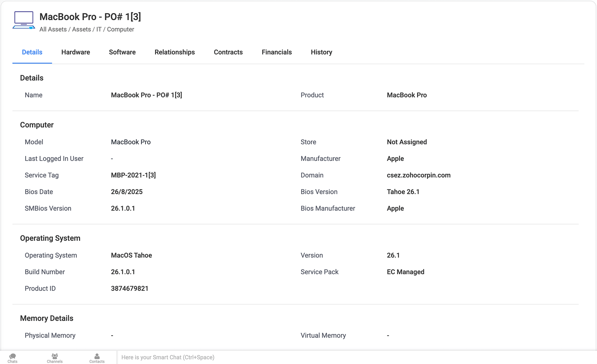Select the Details tab
Image resolution: width=597 pixels, height=364 pixels.
pyautogui.click(x=32, y=52)
